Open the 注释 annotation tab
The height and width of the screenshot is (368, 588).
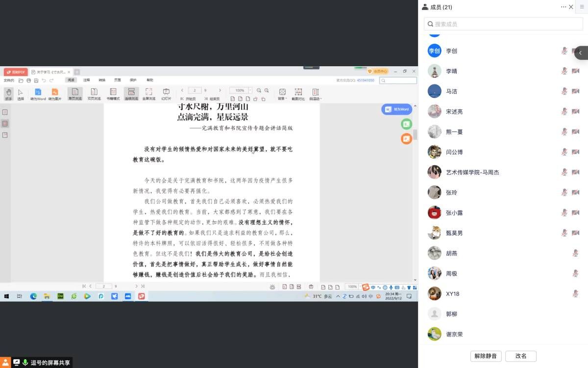click(x=86, y=80)
